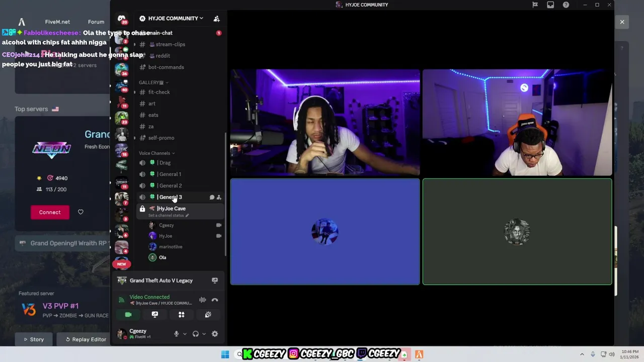This screenshot has width=644, height=362.
Task: Disconnect from voice with hang-up icon
Action: (x=215, y=300)
